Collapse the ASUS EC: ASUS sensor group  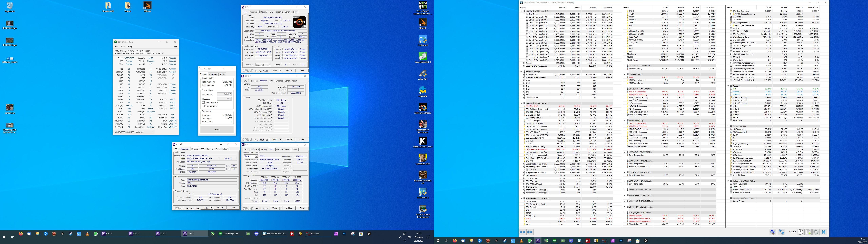[x=624, y=75]
